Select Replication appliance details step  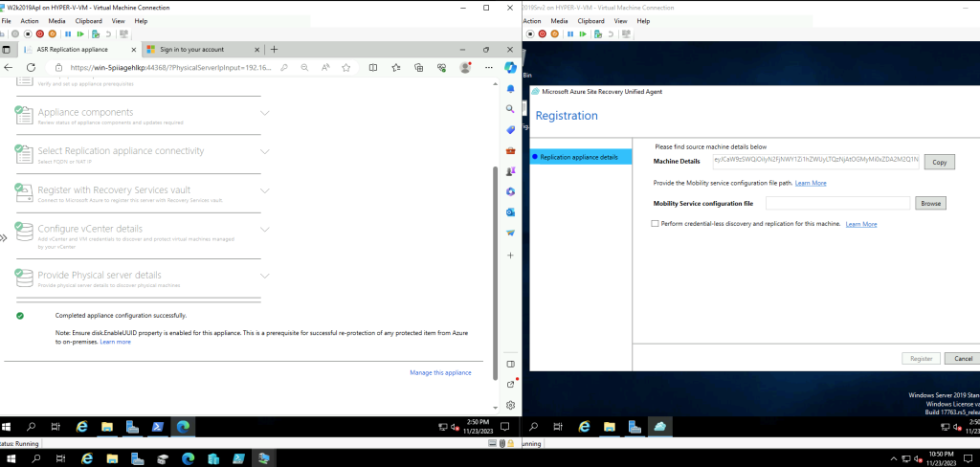pos(581,157)
